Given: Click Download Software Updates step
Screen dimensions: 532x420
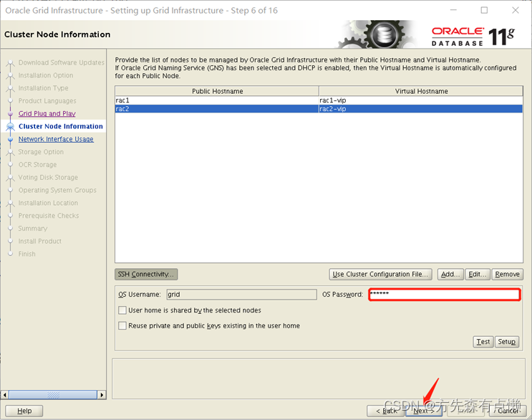Looking at the screenshot, I should pos(62,63).
